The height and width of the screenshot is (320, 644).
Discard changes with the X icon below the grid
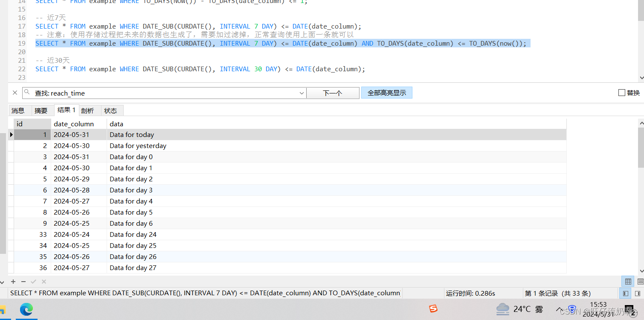[x=44, y=282]
